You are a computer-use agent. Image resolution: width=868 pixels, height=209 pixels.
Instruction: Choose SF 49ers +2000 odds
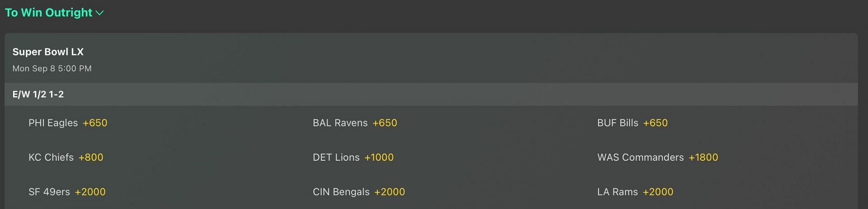[x=90, y=192]
